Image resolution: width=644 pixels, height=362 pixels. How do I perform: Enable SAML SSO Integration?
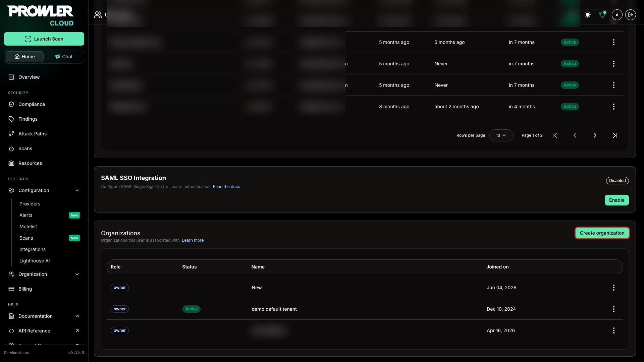(616, 200)
